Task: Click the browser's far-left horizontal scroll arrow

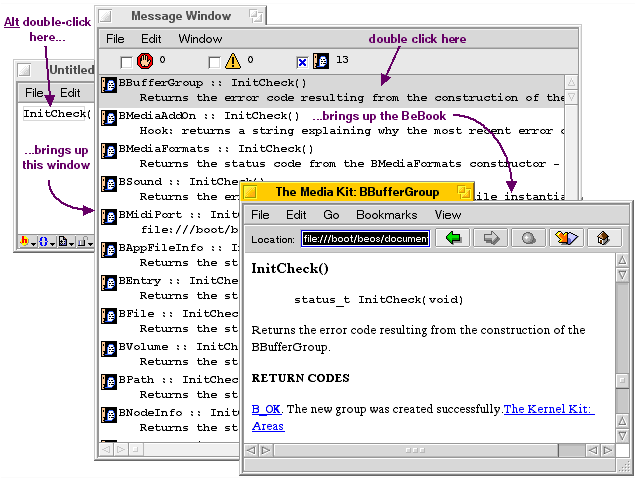Action: click(x=251, y=450)
